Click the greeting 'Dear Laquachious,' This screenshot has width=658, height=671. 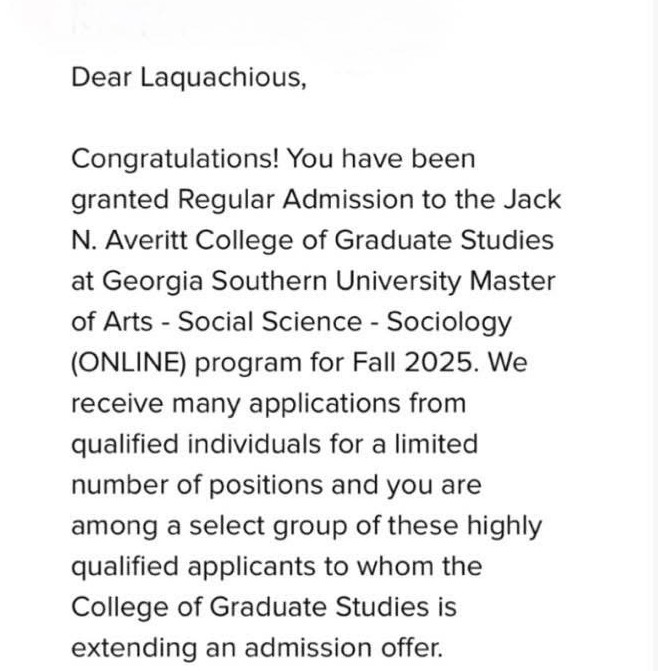tap(188, 77)
